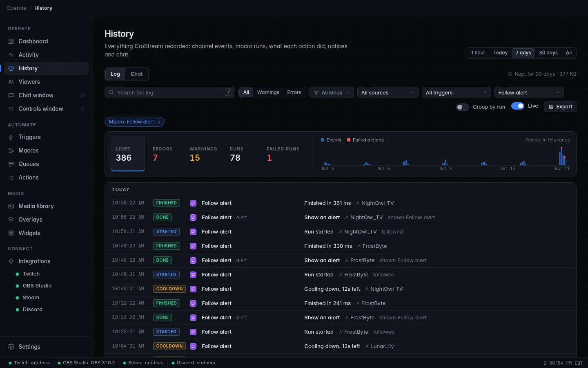Open Dashboard from its sidebar icon
The width and height of the screenshot is (588, 368).
(x=11, y=41)
